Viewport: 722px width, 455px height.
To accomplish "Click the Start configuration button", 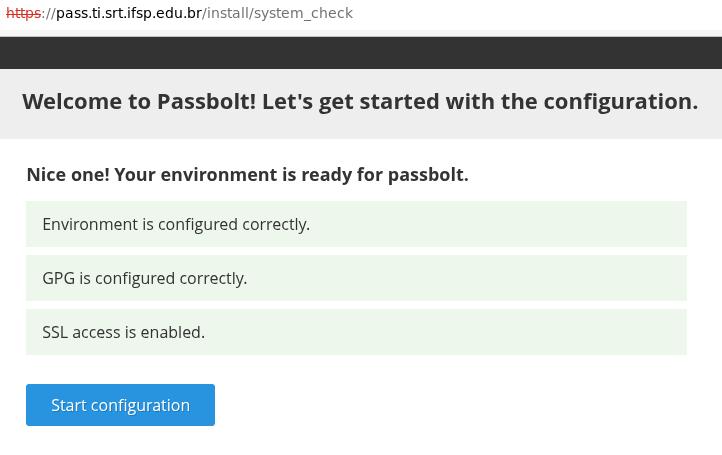I will click(120, 405).
